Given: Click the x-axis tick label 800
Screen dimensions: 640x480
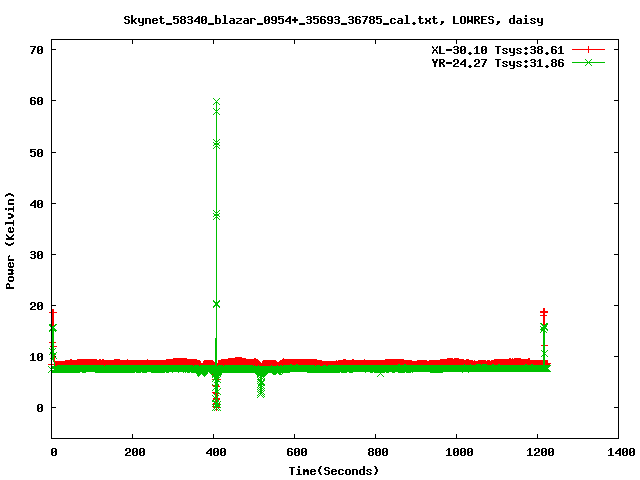Looking at the screenshot, I should 378,452.
